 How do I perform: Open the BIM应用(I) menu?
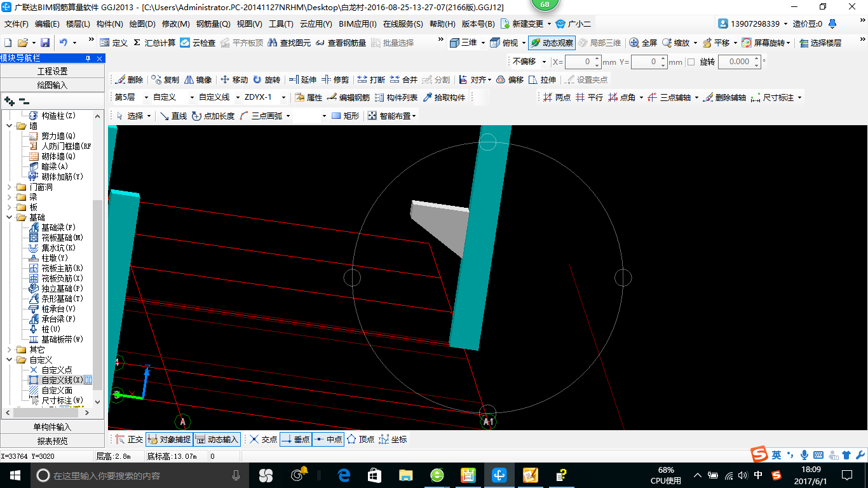[358, 24]
